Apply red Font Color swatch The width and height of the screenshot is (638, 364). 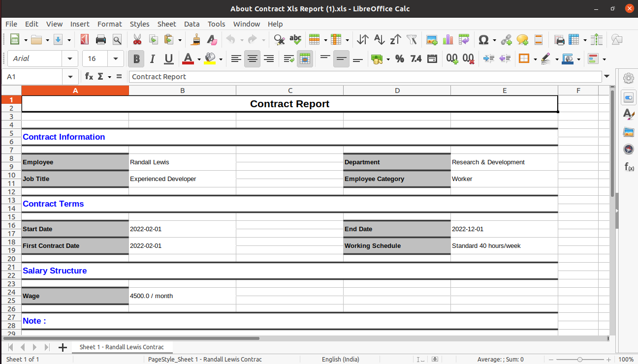pyautogui.click(x=188, y=59)
